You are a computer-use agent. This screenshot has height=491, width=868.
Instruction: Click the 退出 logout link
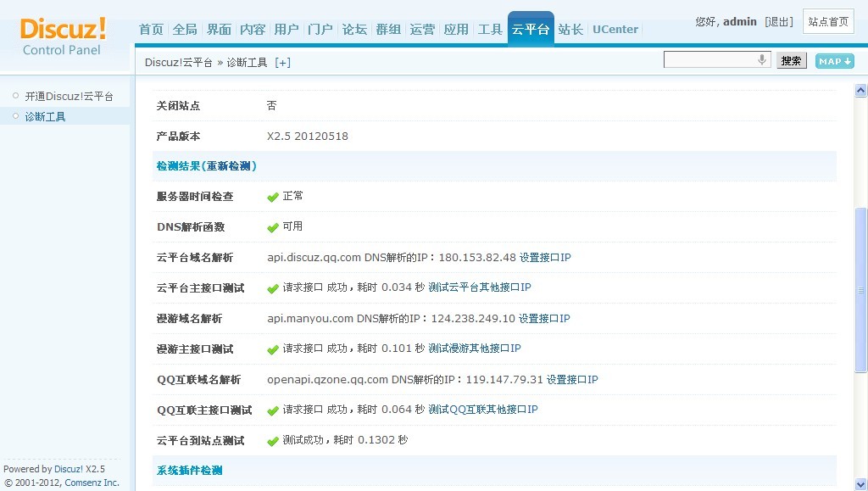(779, 21)
